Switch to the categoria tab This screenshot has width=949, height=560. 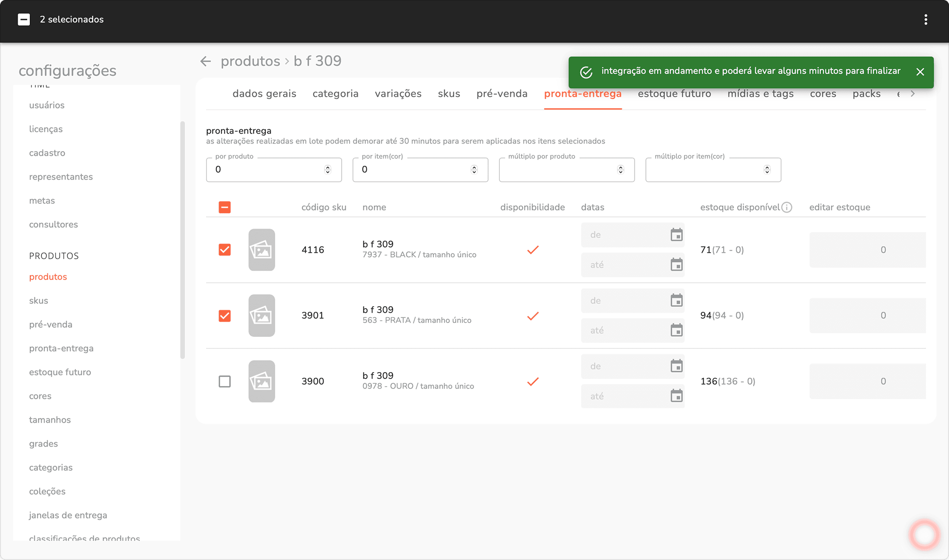pos(335,93)
